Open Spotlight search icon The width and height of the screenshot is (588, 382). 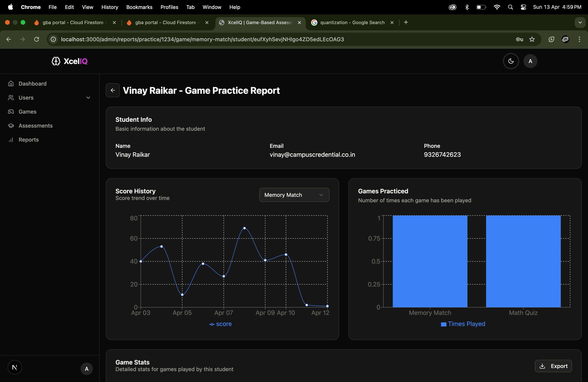pos(510,7)
